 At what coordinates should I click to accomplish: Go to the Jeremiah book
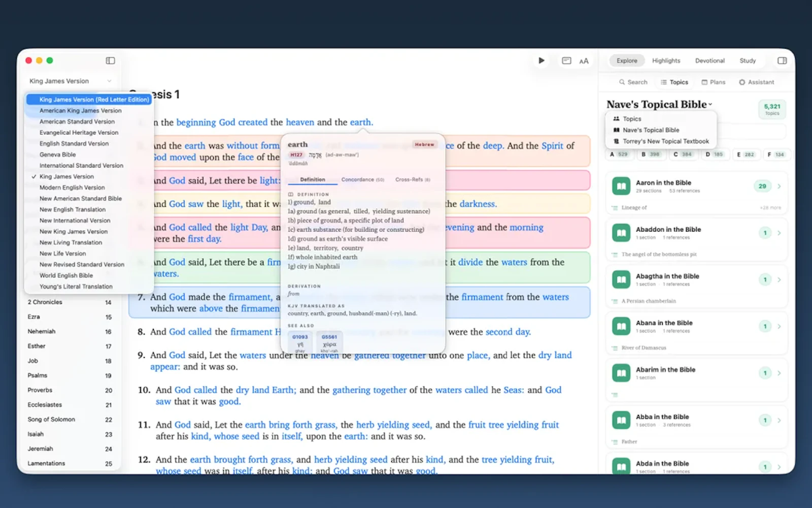point(70,449)
